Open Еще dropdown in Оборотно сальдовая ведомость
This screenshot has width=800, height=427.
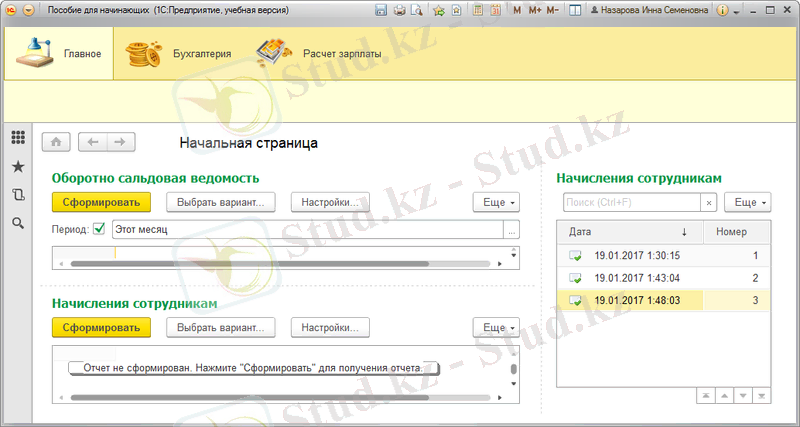point(496,202)
